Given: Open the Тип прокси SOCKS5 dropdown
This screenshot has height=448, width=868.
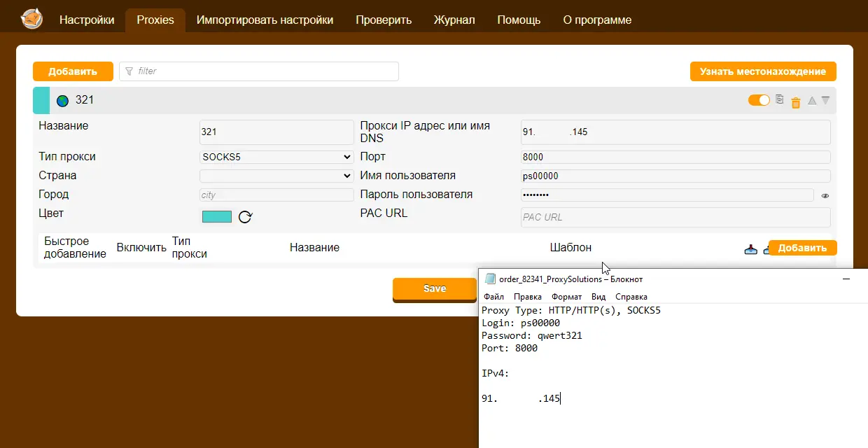Looking at the screenshot, I should coord(276,156).
